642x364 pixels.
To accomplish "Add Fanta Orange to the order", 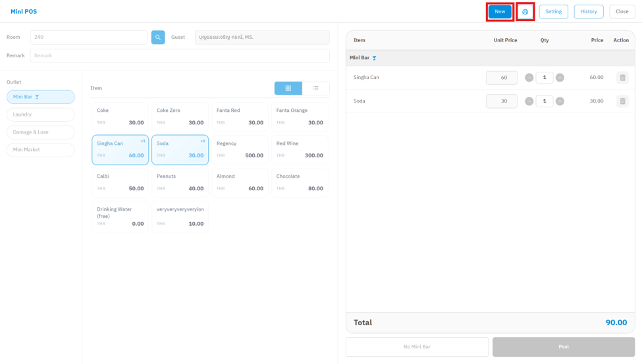I will point(300,117).
